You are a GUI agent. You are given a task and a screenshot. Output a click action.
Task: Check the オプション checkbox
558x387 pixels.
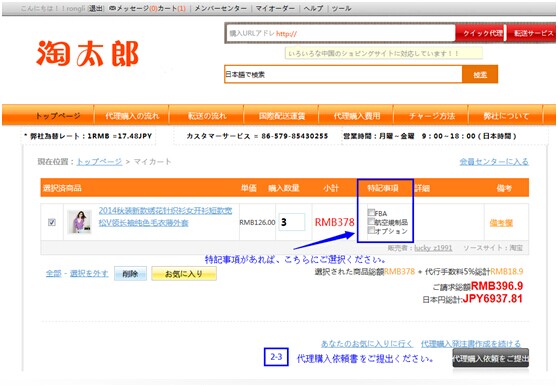(371, 230)
